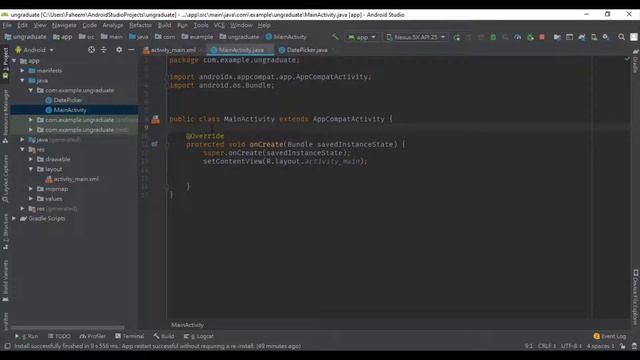
Task: Click the CRLF line separator in status bar
Action: point(547,346)
